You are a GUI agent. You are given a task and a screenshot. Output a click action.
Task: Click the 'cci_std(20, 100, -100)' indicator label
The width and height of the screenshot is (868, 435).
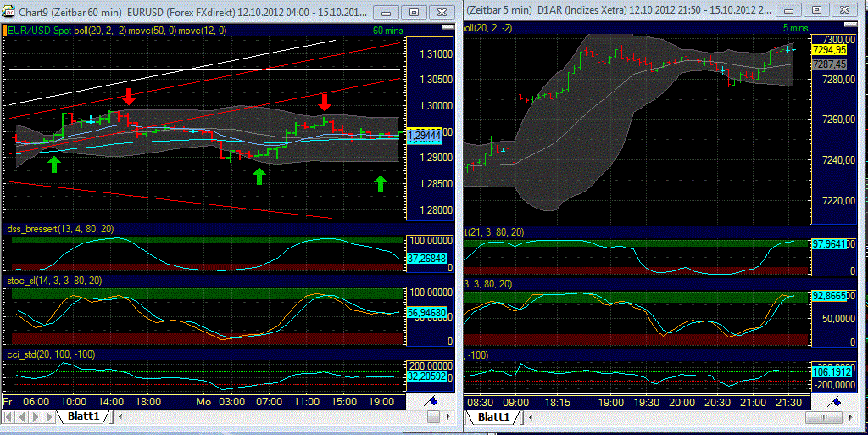(x=51, y=354)
